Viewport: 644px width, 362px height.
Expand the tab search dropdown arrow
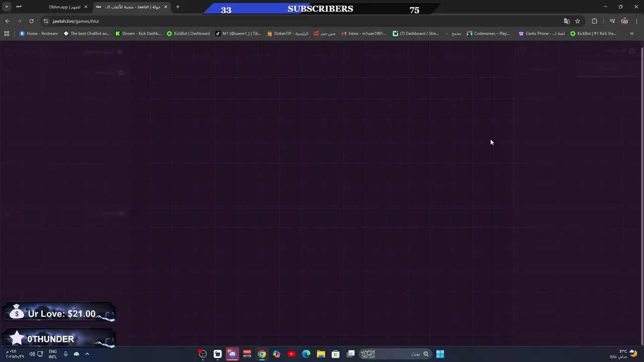click(x=7, y=7)
